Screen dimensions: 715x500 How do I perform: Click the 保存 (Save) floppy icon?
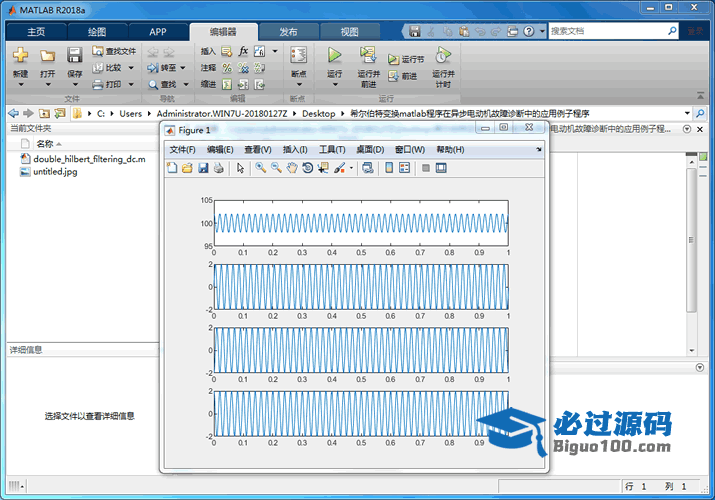(x=74, y=56)
